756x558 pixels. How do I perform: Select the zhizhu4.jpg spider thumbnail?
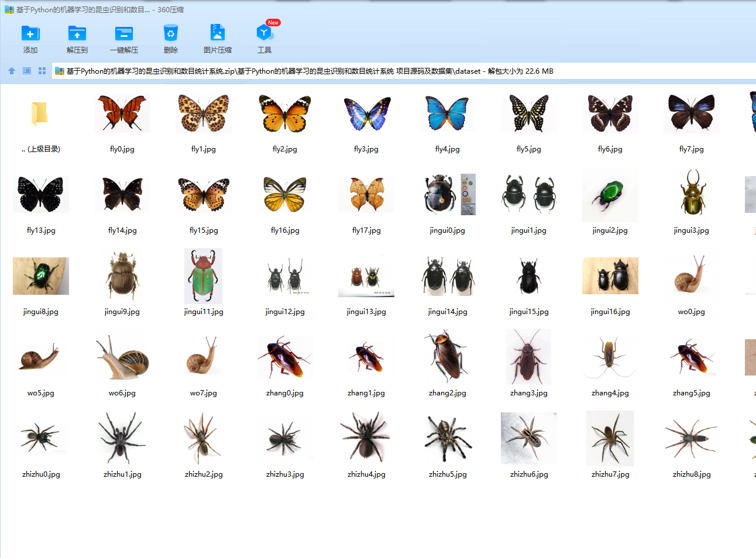(x=366, y=438)
